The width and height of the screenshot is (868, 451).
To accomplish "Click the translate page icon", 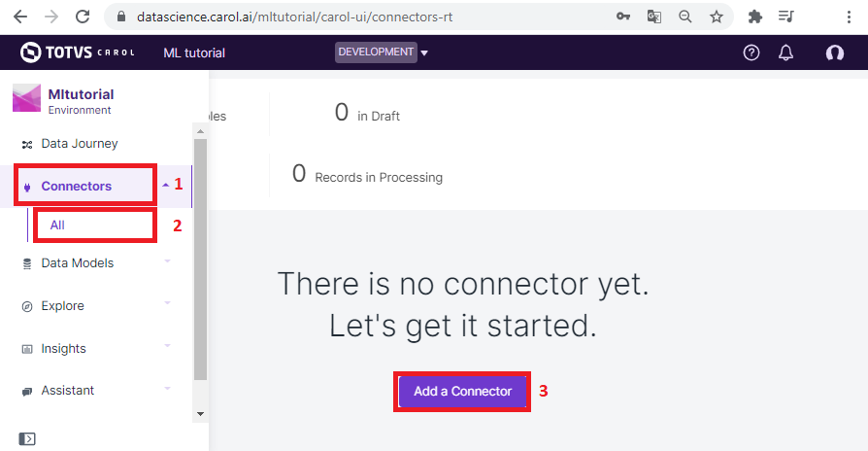I will [653, 17].
